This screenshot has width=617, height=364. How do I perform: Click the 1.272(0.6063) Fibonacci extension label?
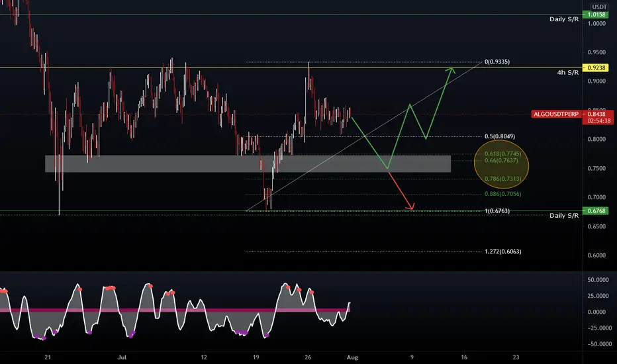[x=502, y=251]
